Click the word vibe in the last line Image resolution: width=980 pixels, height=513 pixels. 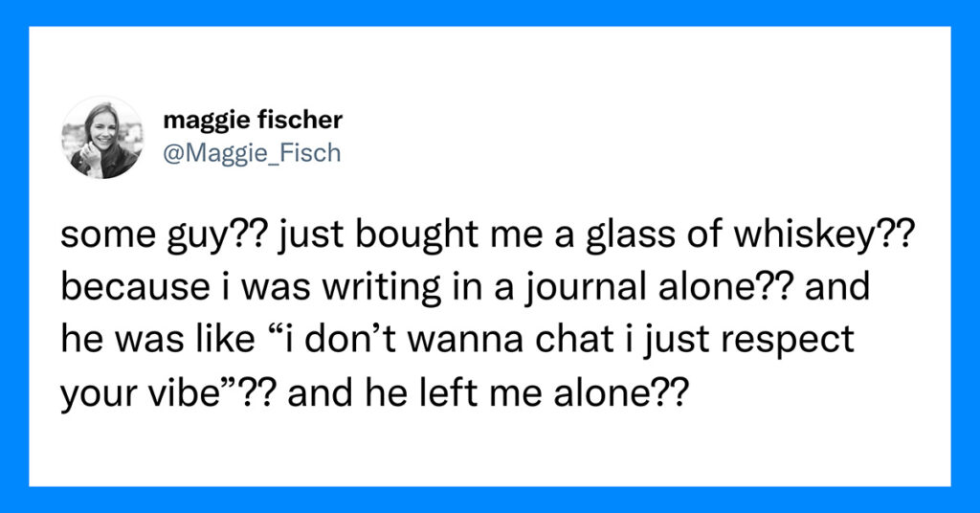tap(180, 393)
